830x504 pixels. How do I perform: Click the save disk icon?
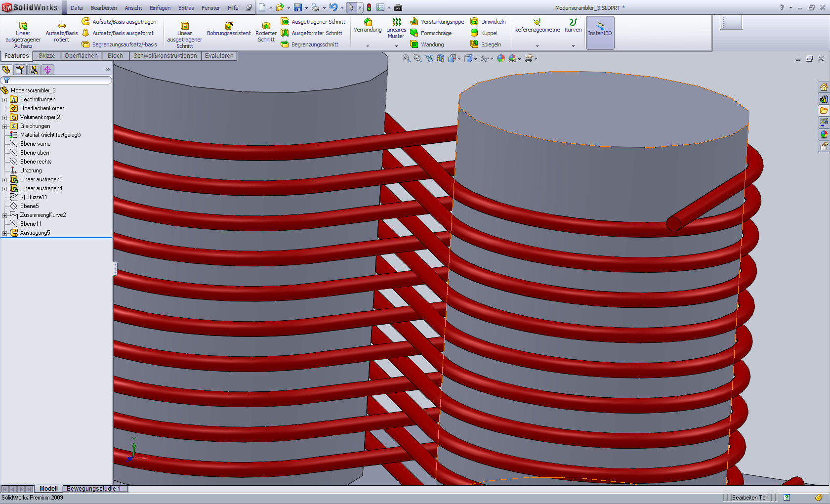pyautogui.click(x=298, y=8)
